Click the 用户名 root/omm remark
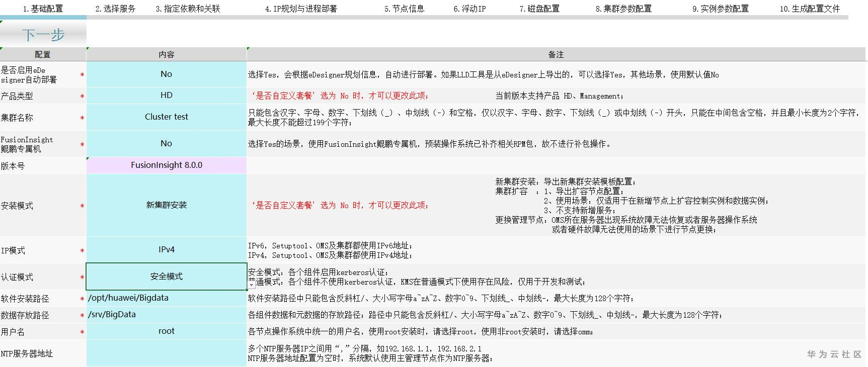The width and height of the screenshot is (868, 367). point(421,331)
